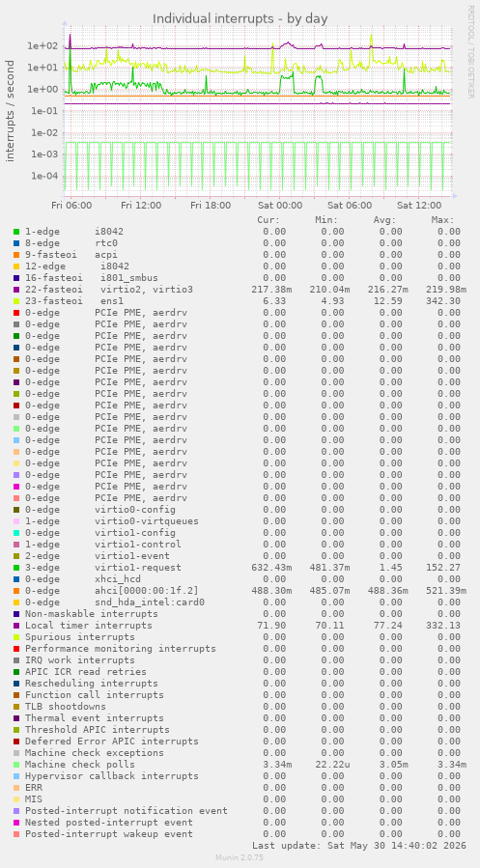Click the graph title Individual interrupts - by day
Image resolution: width=480 pixels, height=868 pixels.
pyautogui.click(x=240, y=18)
